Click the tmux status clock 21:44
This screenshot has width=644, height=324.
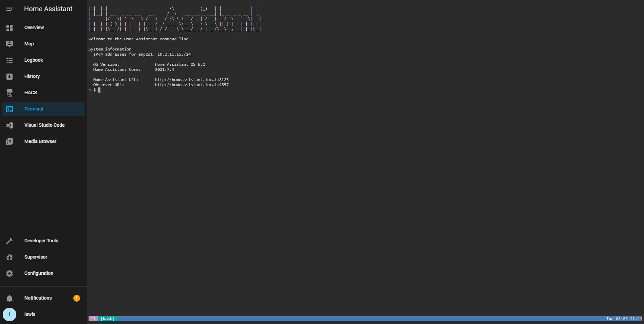[636, 319]
